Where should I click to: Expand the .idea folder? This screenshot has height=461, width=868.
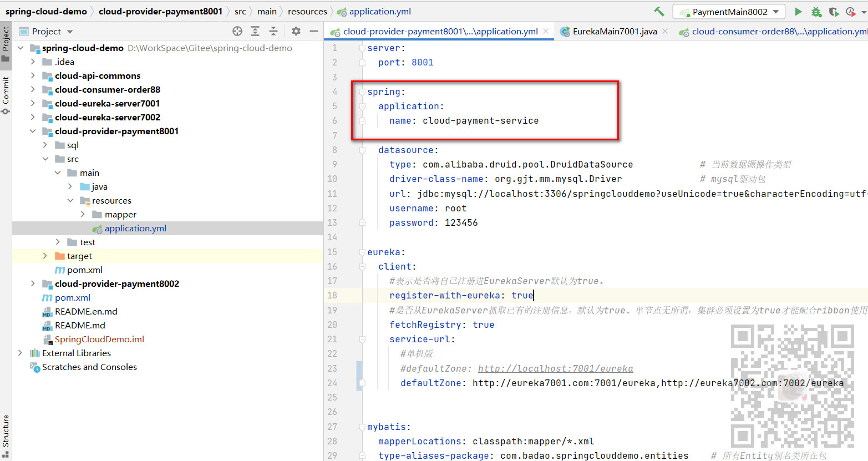pyautogui.click(x=33, y=62)
